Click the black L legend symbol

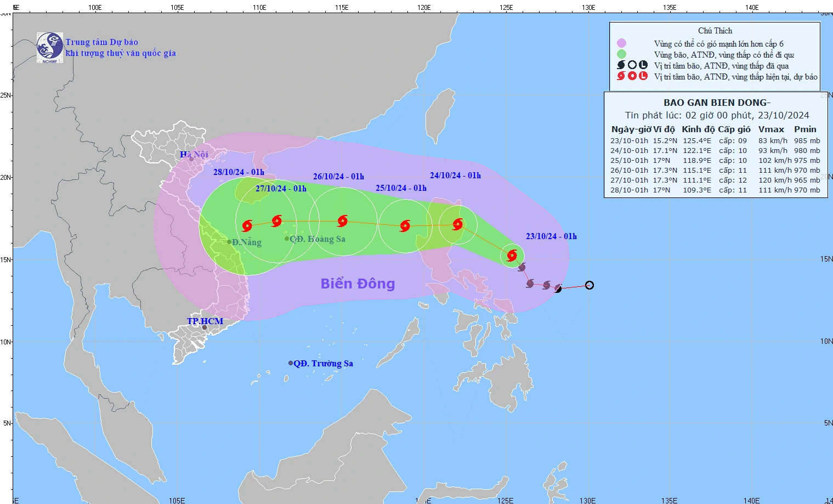(x=643, y=65)
